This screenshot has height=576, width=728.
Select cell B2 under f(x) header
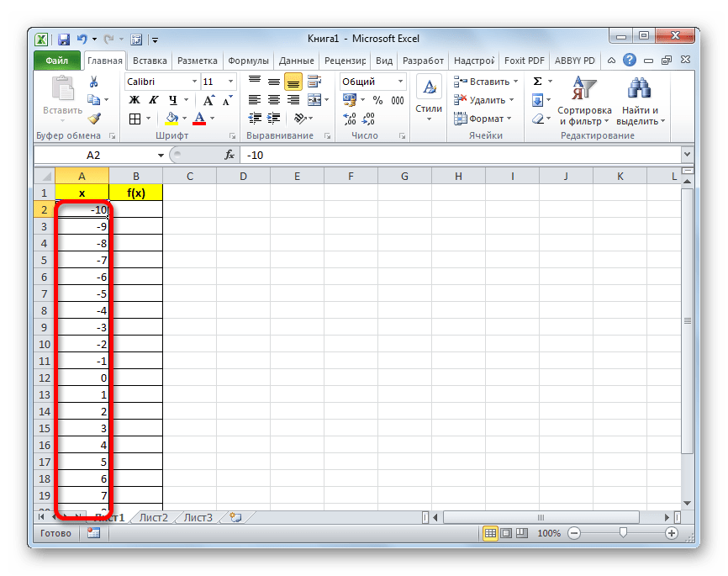point(135,209)
